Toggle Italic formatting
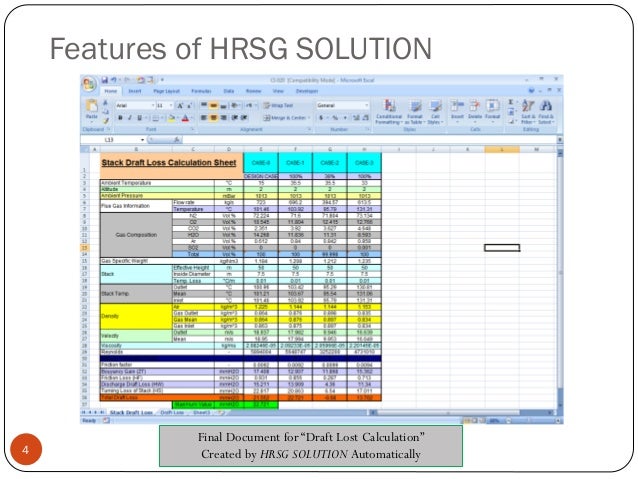This screenshot has width=638, height=479. tap(130, 118)
